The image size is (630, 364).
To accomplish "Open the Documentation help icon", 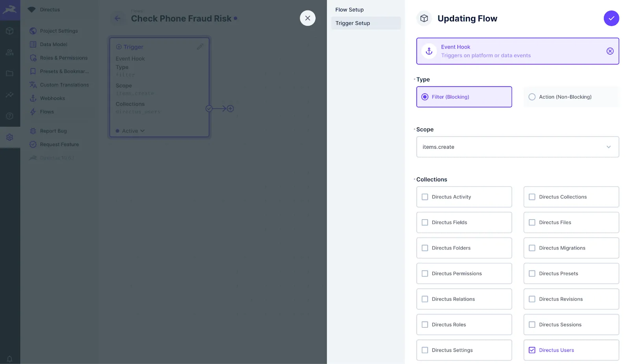I will [x=10, y=116].
